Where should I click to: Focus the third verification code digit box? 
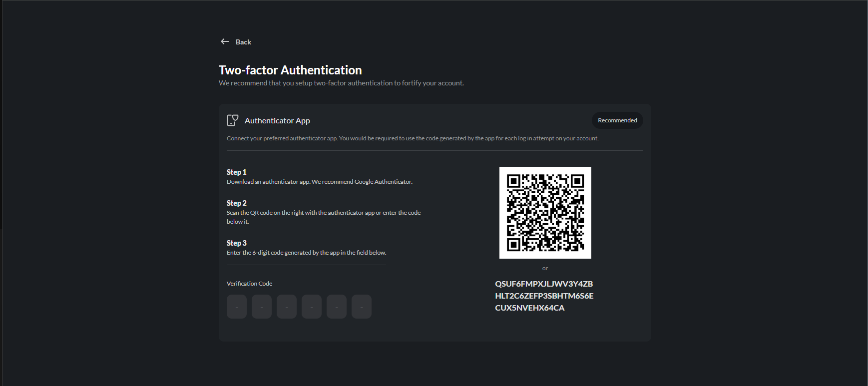(x=287, y=307)
